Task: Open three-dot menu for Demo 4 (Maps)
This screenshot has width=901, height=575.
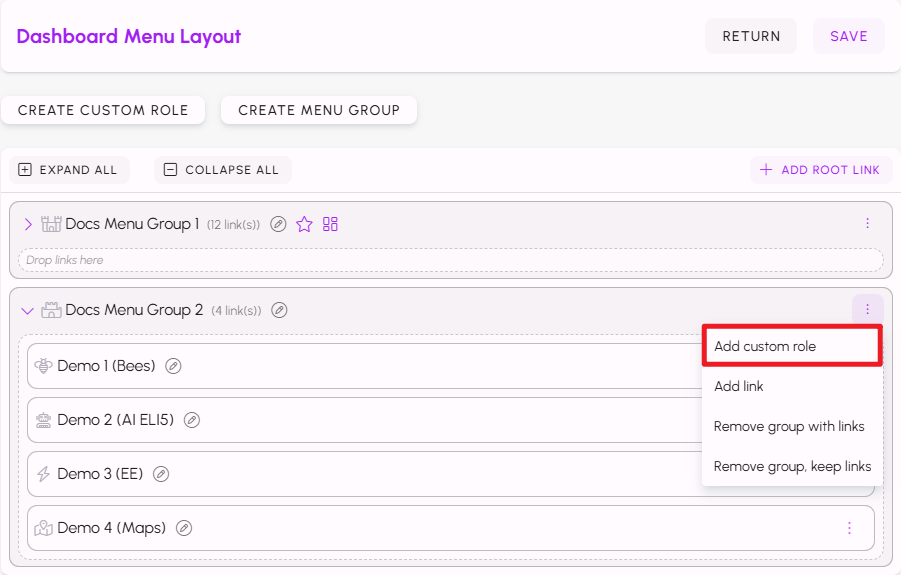Action: coord(849,528)
